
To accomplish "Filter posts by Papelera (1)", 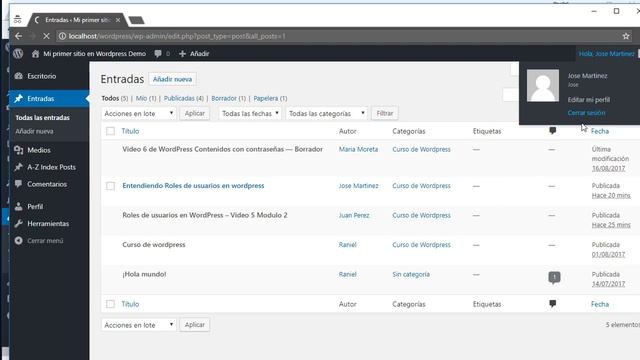I will [x=270, y=98].
